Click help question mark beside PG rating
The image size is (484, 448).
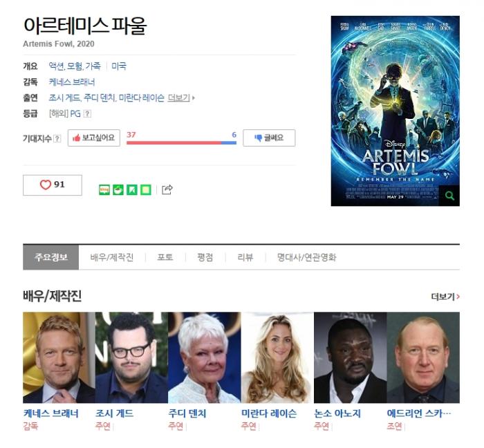pos(87,114)
